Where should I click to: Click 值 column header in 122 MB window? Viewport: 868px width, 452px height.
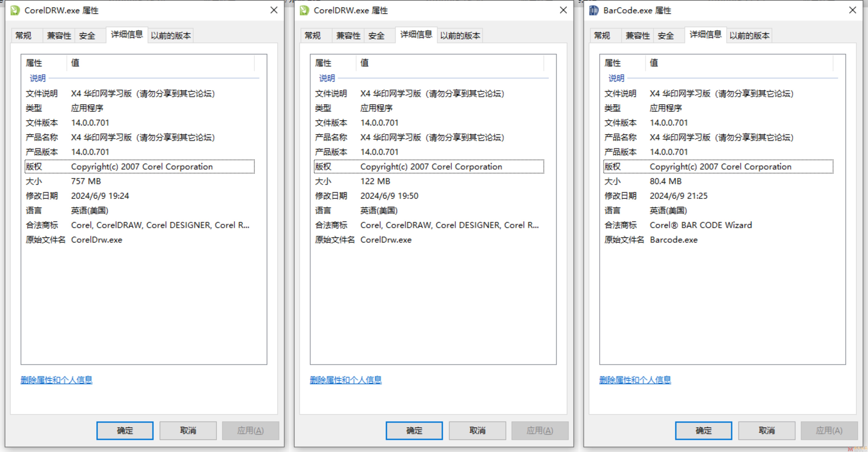450,63
